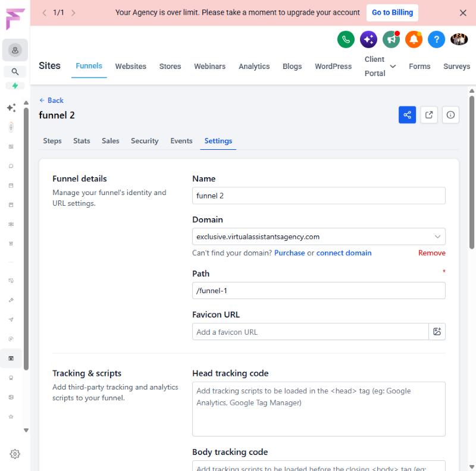Click the favicon image picker icon
Viewport: 476px width, 471px height.
point(437,331)
